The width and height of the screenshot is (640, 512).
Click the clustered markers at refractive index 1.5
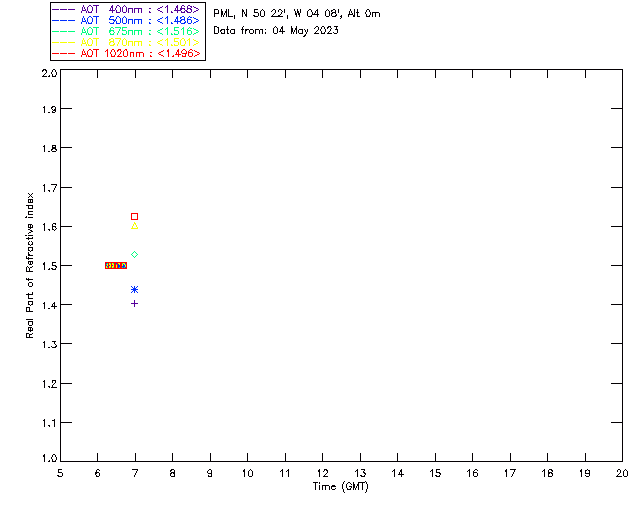tap(116, 265)
